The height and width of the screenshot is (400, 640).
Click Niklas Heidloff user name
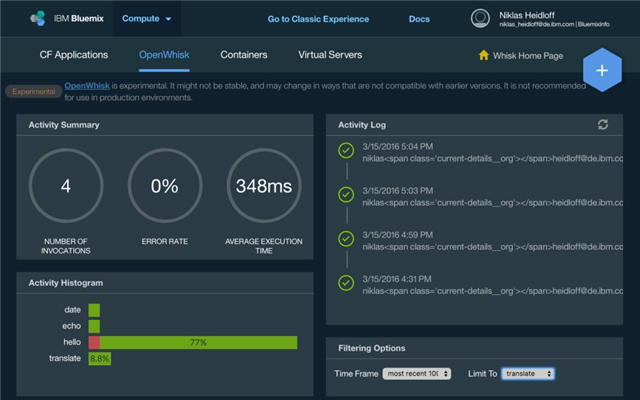(x=527, y=16)
